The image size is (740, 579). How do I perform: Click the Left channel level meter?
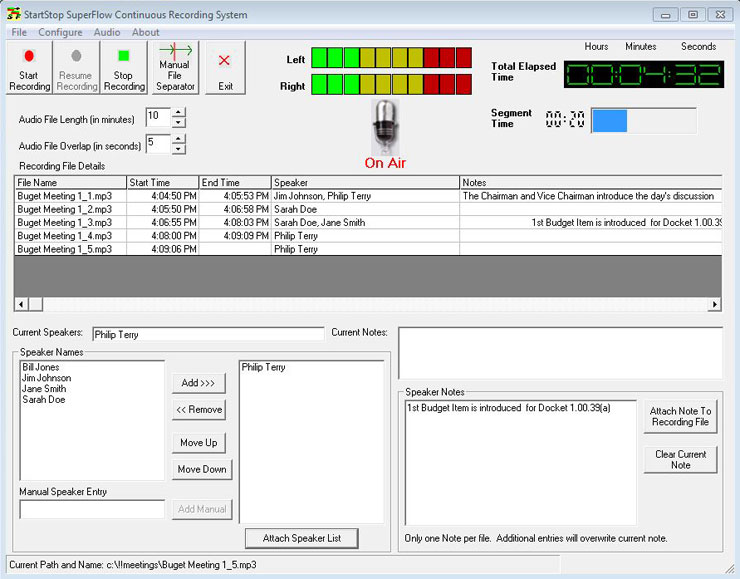click(x=391, y=58)
